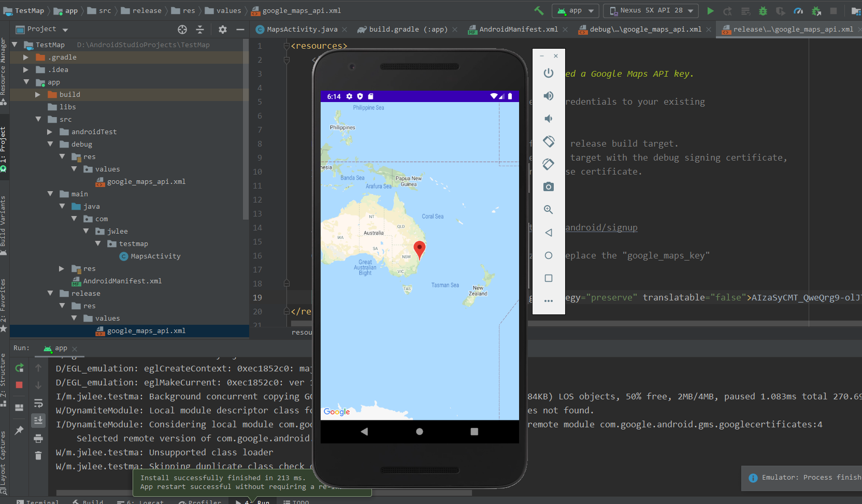Screen dimensions: 862x504
Task: Switch to MapsActivity.java tab
Action: (301, 30)
